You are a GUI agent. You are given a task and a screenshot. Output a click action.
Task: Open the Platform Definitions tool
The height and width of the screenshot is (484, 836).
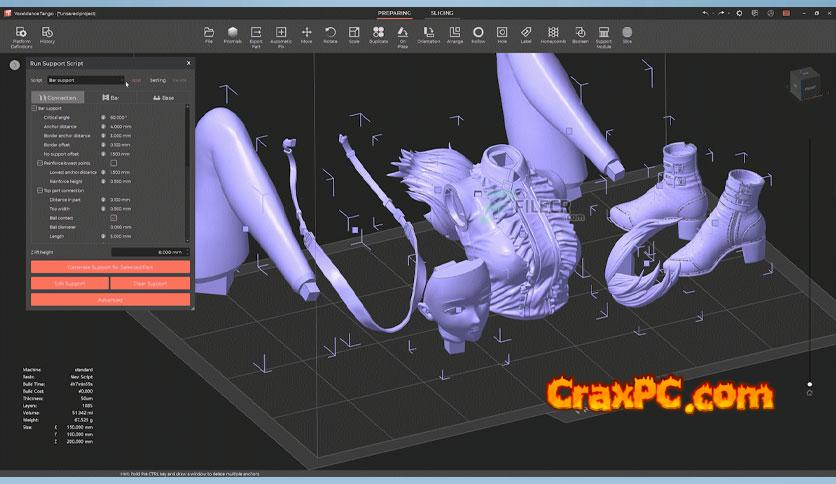(x=21, y=37)
